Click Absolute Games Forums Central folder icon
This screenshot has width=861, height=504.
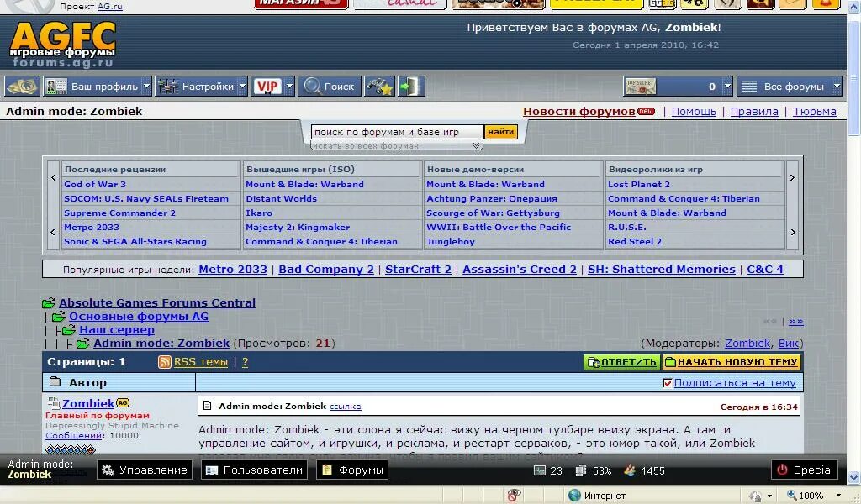coord(49,302)
